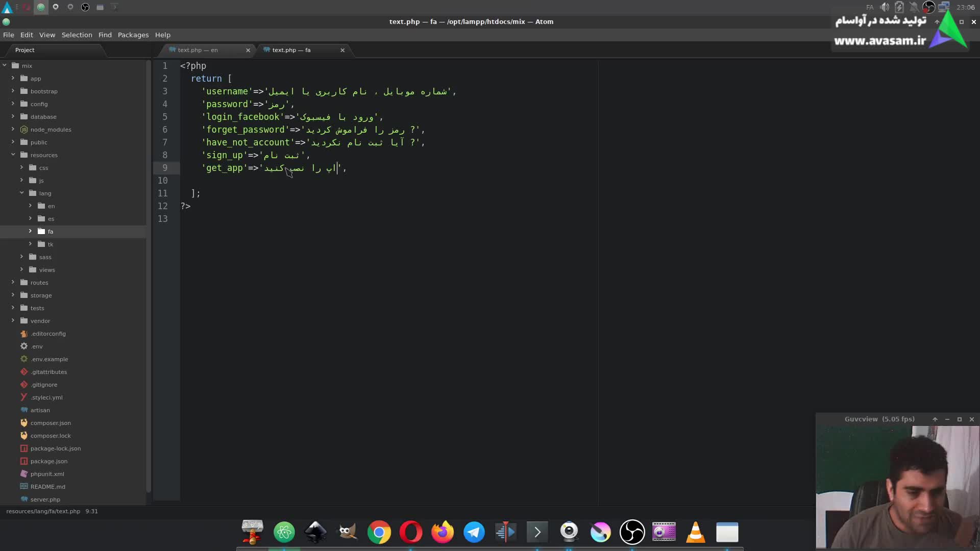
Task: Click the GIMP icon in dock
Action: (348, 533)
